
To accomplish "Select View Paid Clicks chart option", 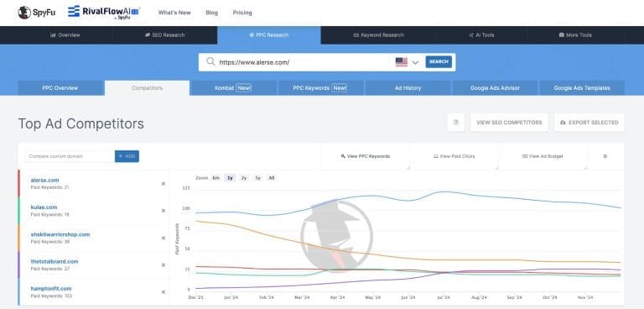I will pos(454,156).
